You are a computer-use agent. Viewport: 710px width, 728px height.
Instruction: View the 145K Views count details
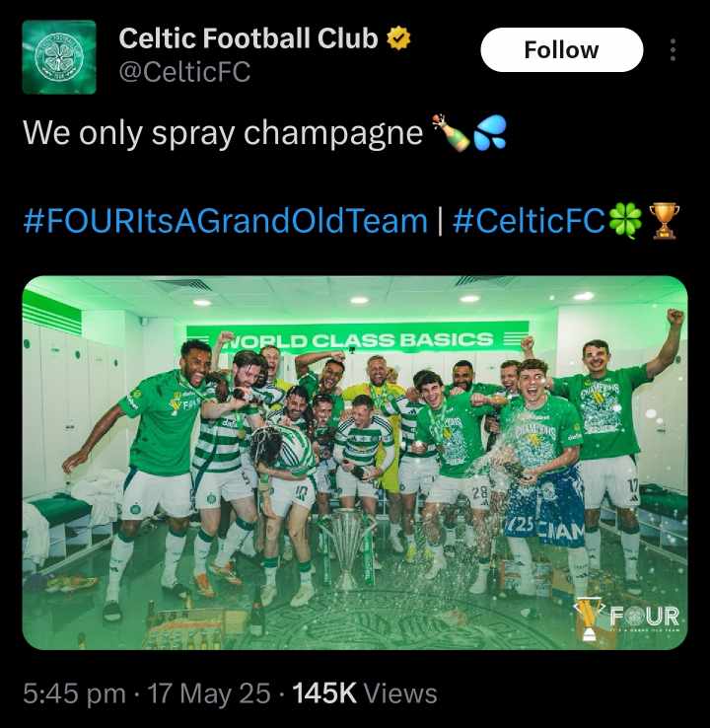point(365,693)
